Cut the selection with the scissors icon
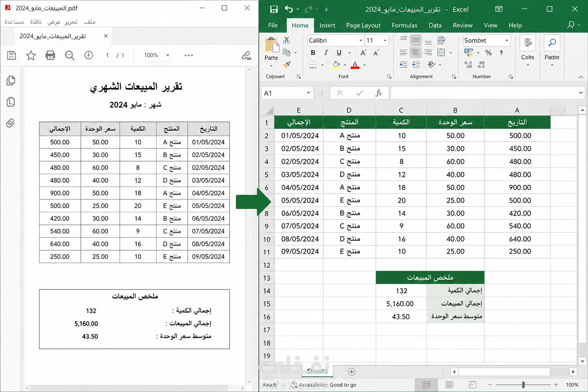Screen dimensions: 588x392 pos(286,40)
